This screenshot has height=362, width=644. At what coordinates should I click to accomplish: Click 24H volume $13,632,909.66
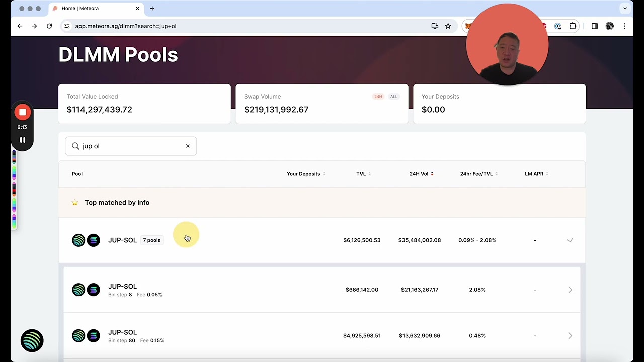tap(420, 336)
